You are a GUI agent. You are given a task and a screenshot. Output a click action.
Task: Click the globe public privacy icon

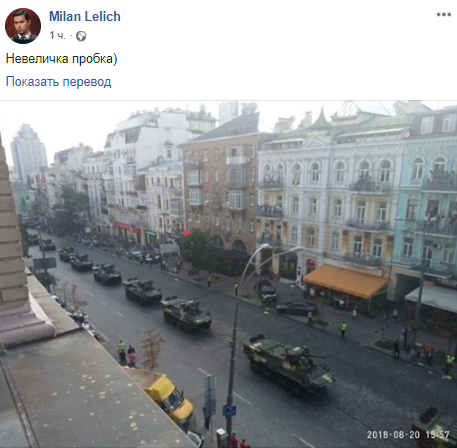(81, 36)
